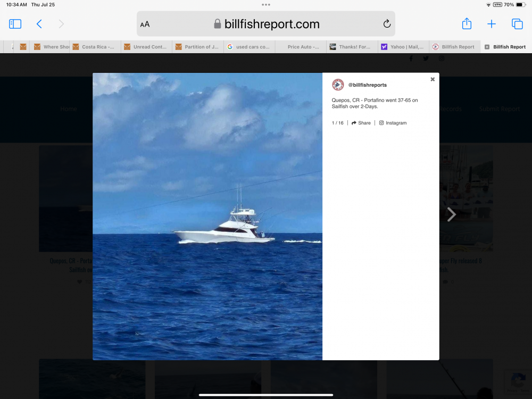This screenshot has height=399, width=532.
Task: Close the active Billfish Report tab
Action: click(487, 47)
